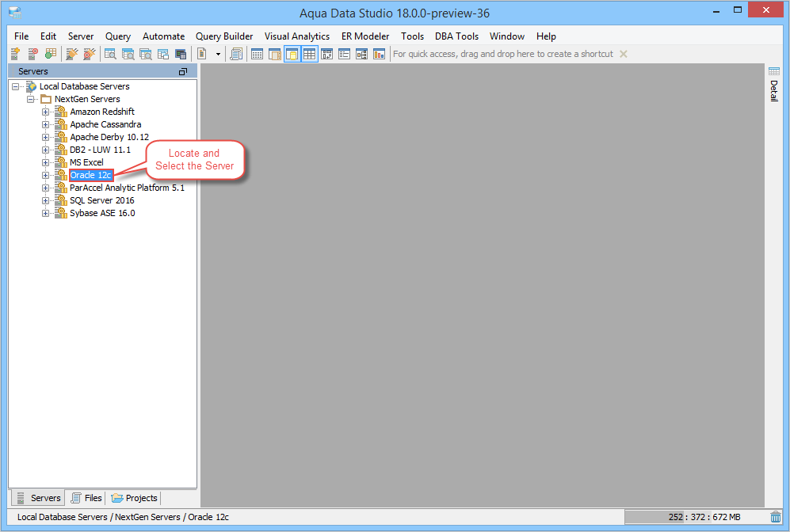Toggle the highlighted grid view icon
Image resolution: width=790 pixels, height=532 pixels.
(x=309, y=54)
